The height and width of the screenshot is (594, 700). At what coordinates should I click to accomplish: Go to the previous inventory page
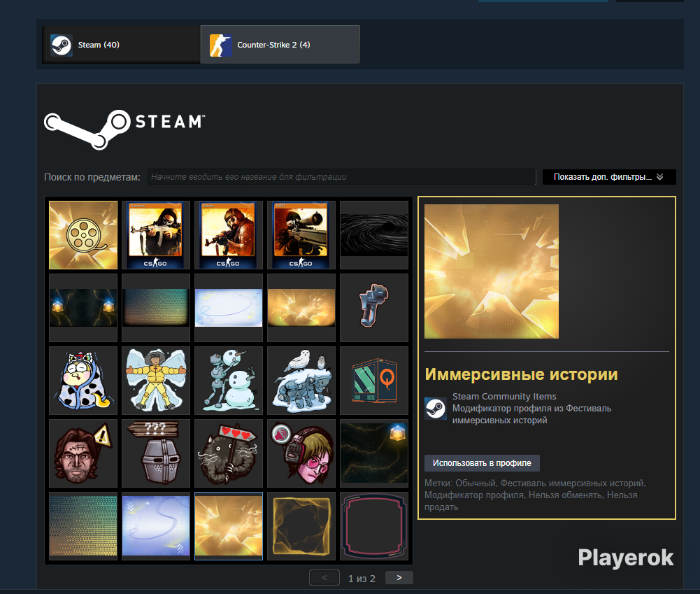click(324, 577)
